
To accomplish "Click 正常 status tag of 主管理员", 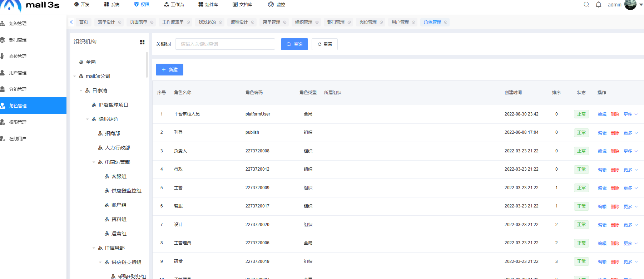I will click(581, 243).
